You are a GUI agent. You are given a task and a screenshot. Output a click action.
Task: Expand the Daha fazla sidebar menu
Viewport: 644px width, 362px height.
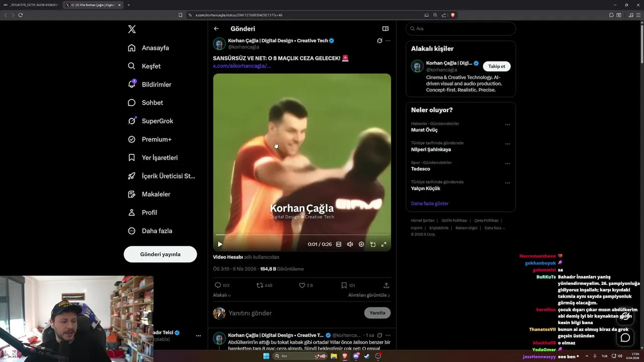point(150,231)
